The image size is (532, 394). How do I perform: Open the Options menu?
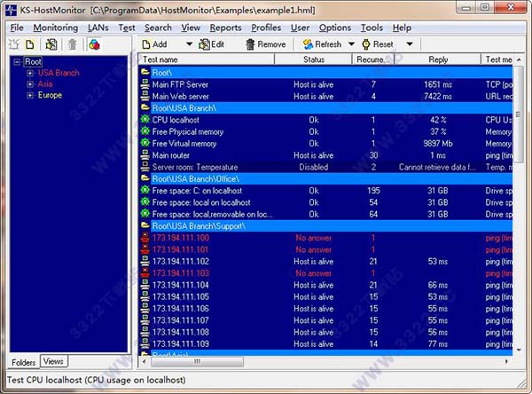point(335,28)
